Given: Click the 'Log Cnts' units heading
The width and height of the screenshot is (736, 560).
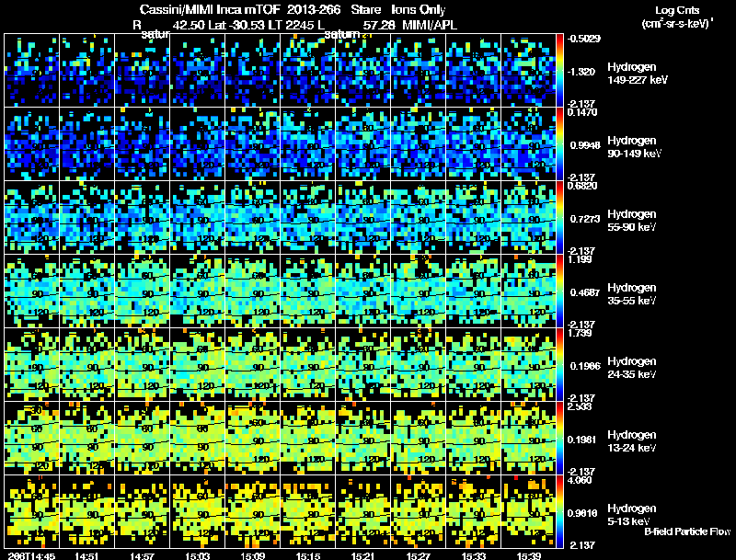Looking at the screenshot, I should click(677, 10).
